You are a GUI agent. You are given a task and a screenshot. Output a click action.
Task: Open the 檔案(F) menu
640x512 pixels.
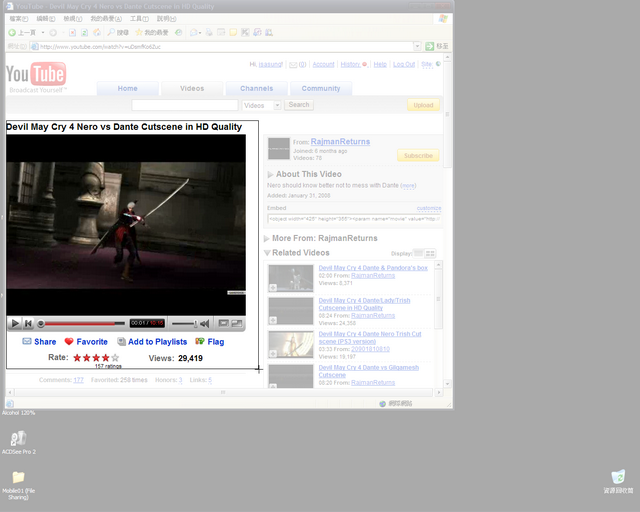coord(19,19)
